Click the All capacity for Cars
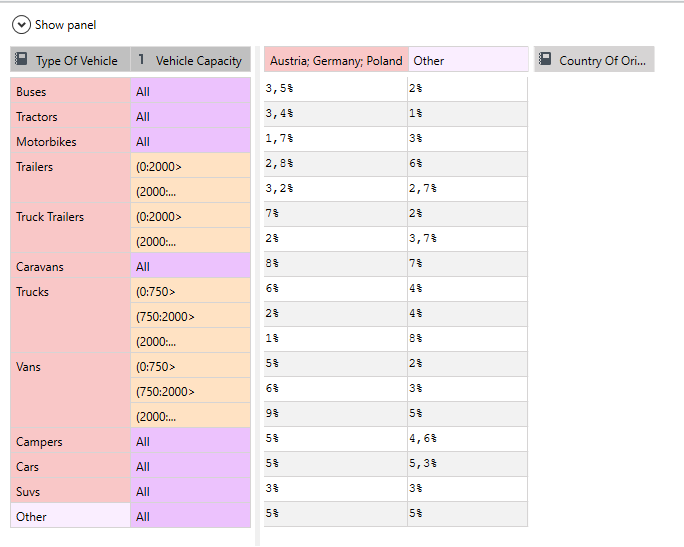The width and height of the screenshot is (684, 547). [x=191, y=465]
